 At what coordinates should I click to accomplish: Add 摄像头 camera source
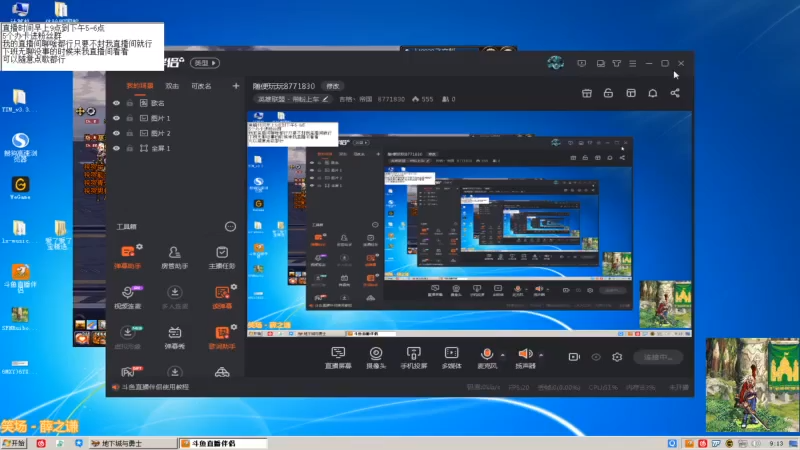coord(376,358)
